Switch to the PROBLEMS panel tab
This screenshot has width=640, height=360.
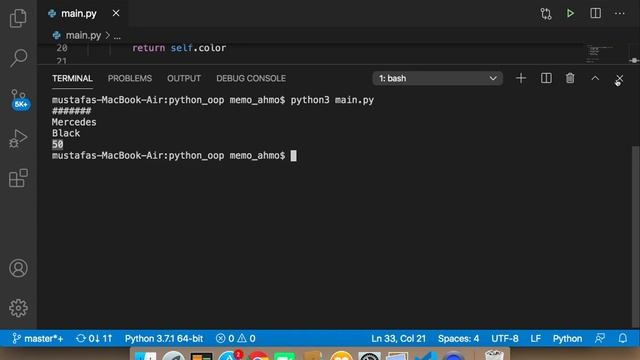point(130,78)
